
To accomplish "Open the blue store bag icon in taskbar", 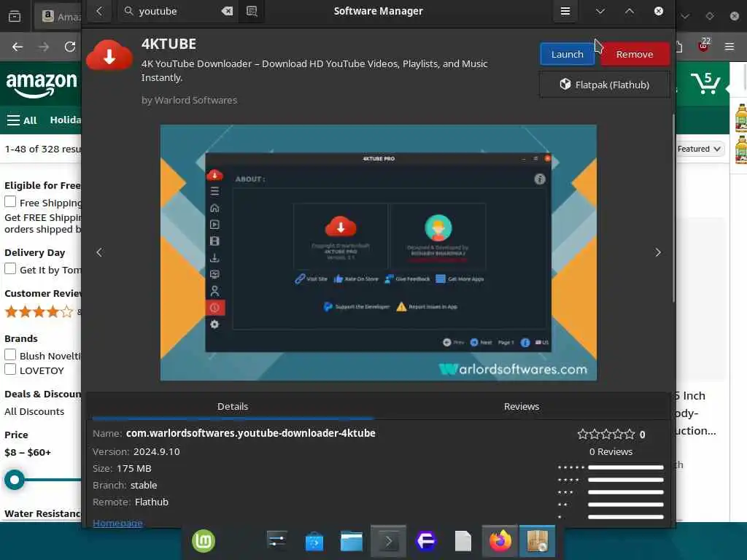I will tap(314, 542).
